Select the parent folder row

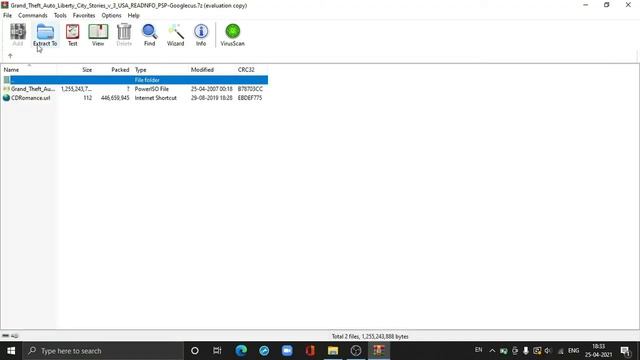pyautogui.click(x=135, y=80)
